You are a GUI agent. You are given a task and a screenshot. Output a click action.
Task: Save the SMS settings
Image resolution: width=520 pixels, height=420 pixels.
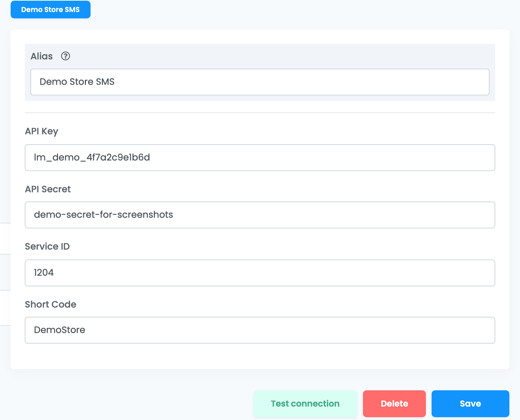470,404
